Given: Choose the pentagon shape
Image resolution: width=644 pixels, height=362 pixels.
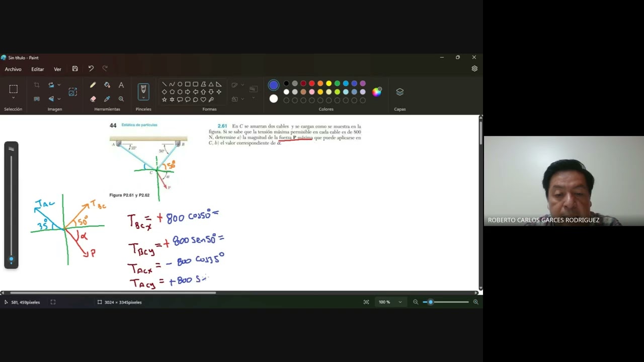Looking at the screenshot, I should [x=172, y=92].
